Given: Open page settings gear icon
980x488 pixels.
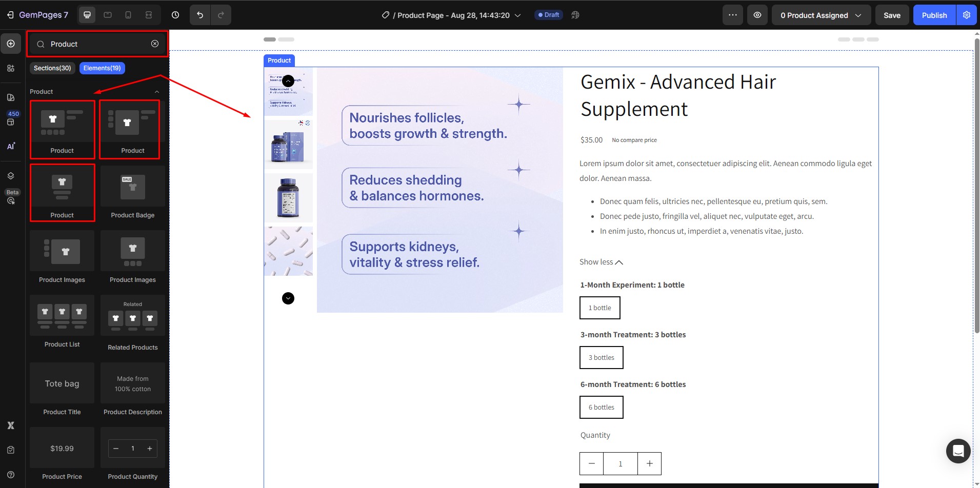Looking at the screenshot, I should tap(967, 15).
